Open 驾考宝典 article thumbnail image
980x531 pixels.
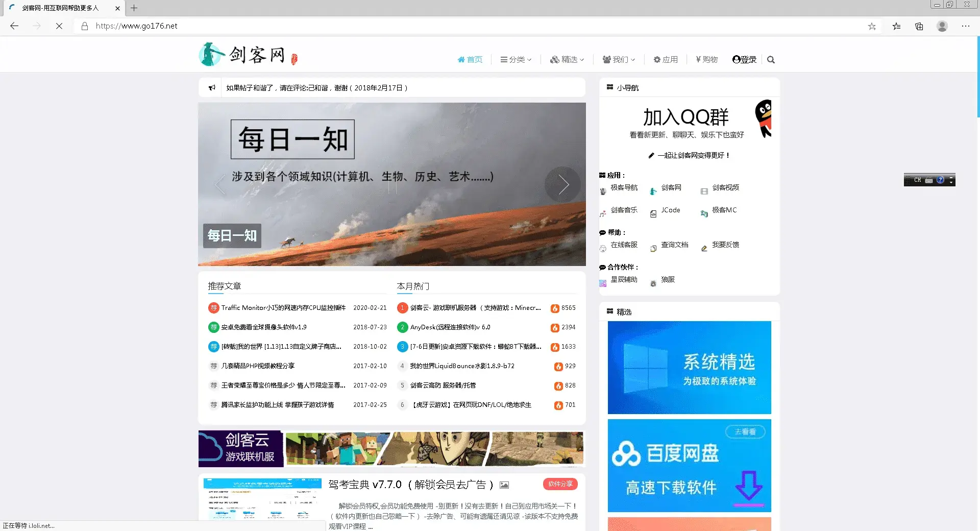coord(262,499)
